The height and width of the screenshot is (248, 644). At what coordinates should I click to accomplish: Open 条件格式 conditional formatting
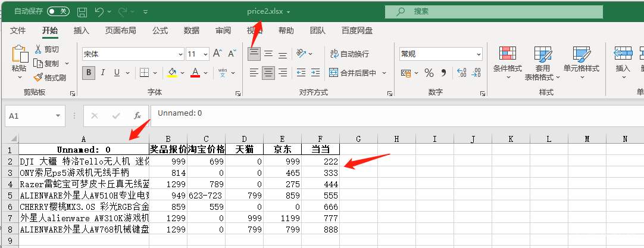click(508, 63)
